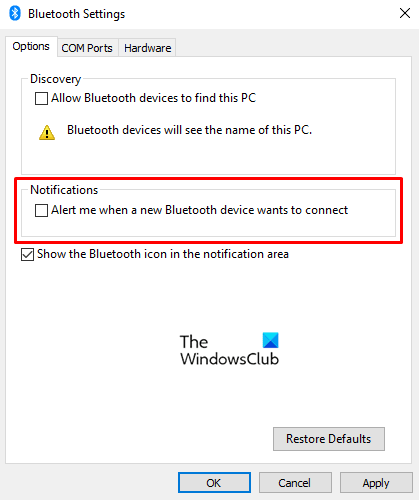Click the Bluetooth Settings title text

coord(77,14)
